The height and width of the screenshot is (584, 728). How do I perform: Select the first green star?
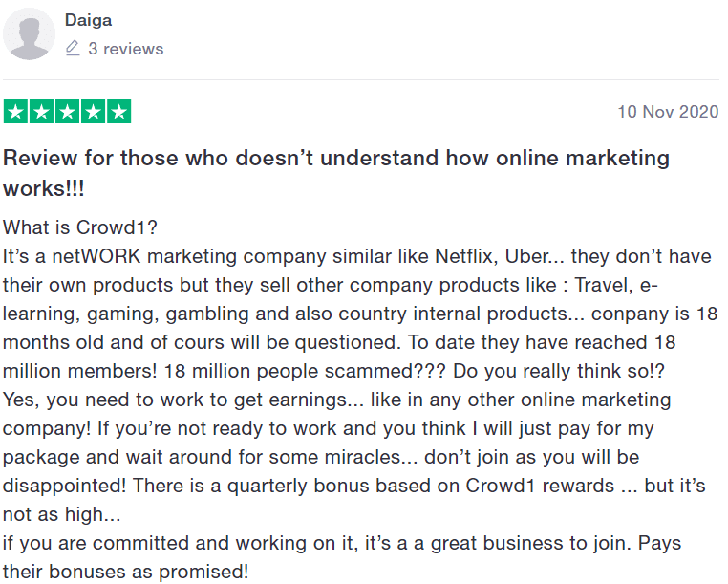coord(15,112)
